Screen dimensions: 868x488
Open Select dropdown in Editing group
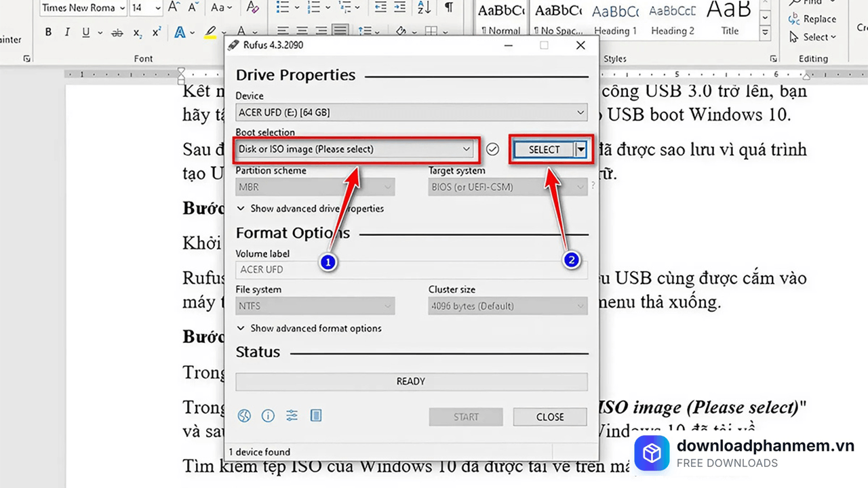coord(812,37)
